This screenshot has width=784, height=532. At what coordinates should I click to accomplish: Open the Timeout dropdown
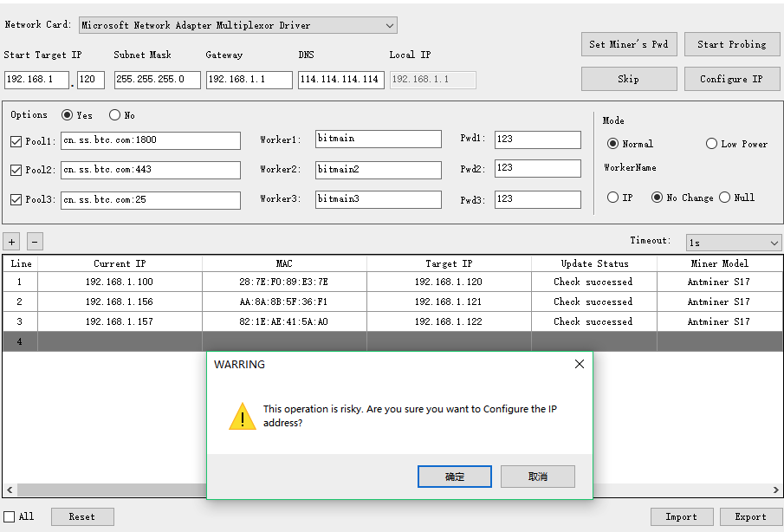(733, 243)
